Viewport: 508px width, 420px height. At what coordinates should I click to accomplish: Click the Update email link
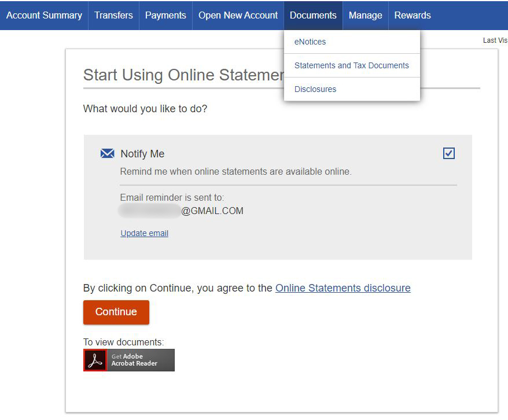tap(144, 233)
